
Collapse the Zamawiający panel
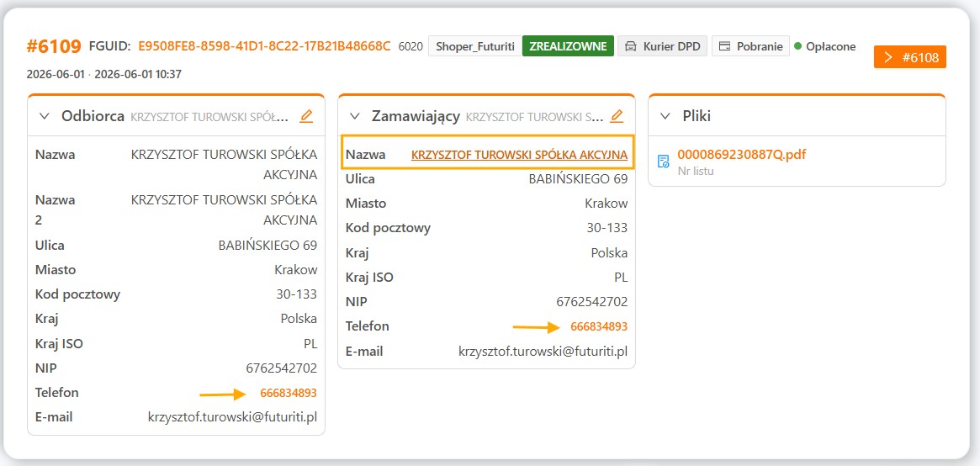[355, 116]
